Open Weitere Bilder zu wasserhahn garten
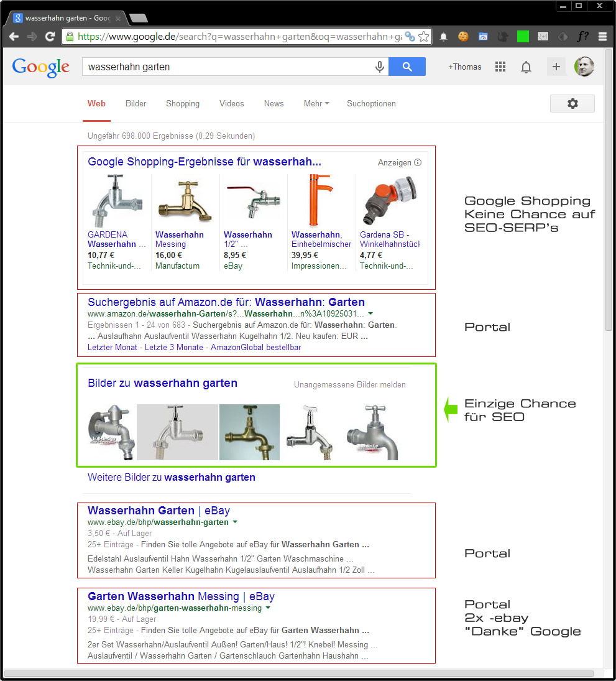Viewport: 616px width, 681px height. point(172,477)
